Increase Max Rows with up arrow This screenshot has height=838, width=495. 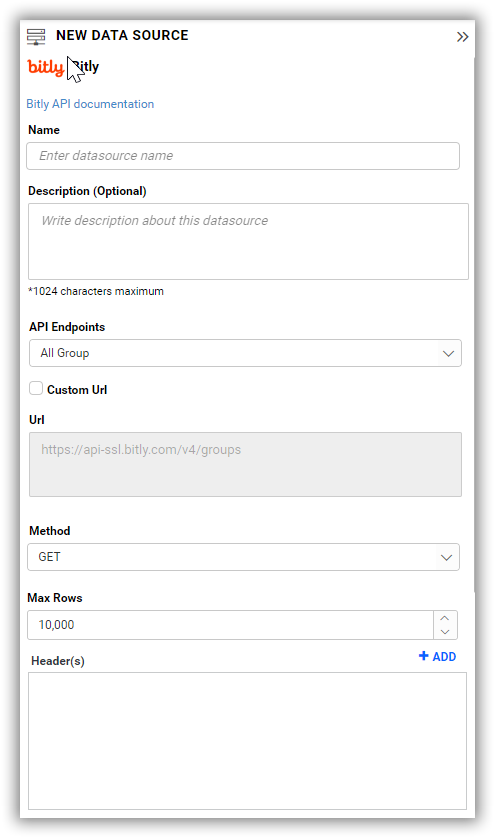tap(445, 618)
